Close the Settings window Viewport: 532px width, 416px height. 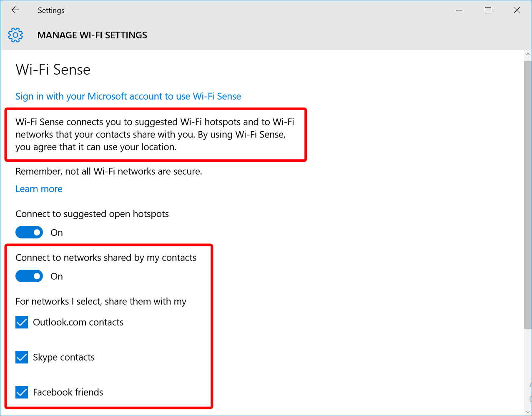click(517, 10)
